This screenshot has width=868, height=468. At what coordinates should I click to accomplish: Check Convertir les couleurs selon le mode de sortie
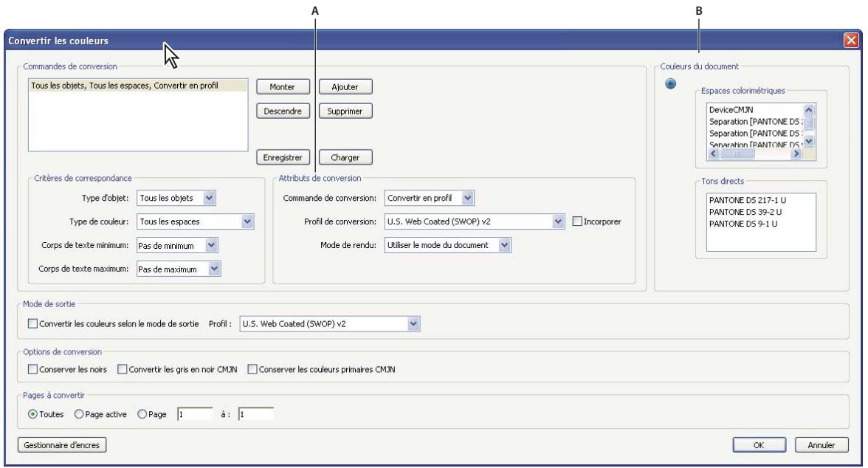(x=32, y=323)
